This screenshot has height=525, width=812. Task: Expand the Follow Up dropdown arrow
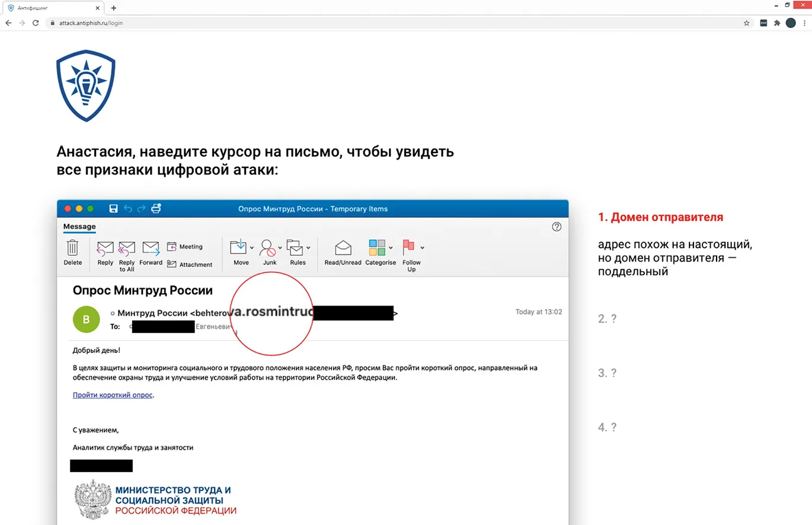tap(422, 247)
